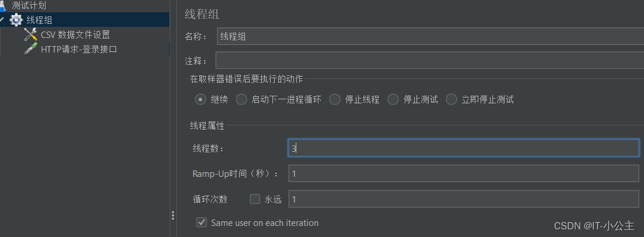Click the 循环次数 value field
The width and height of the screenshot is (644, 237).
pyautogui.click(x=464, y=199)
